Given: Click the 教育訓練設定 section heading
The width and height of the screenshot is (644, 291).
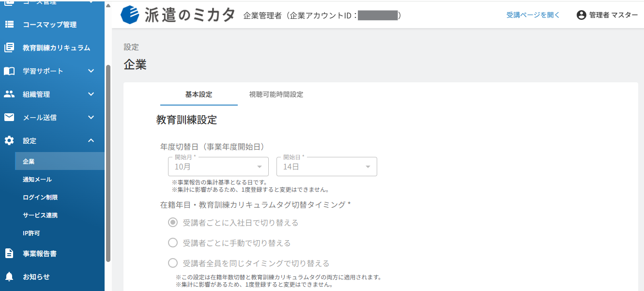Looking at the screenshot, I should click(187, 120).
